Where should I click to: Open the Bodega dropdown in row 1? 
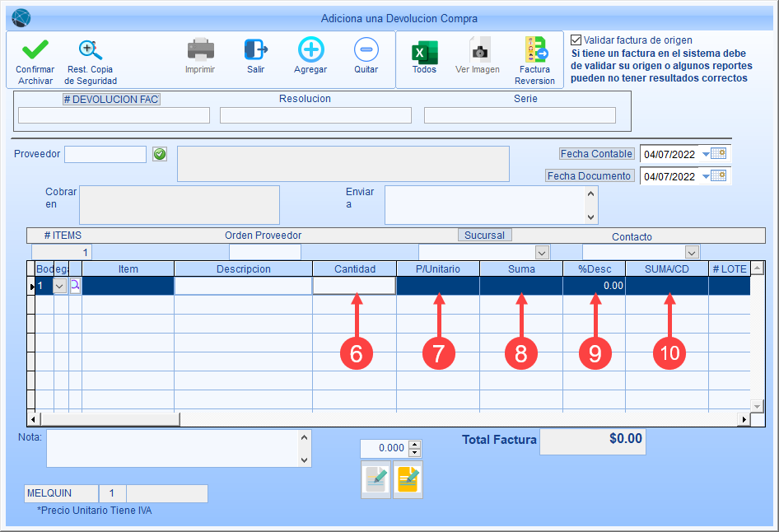tap(59, 286)
